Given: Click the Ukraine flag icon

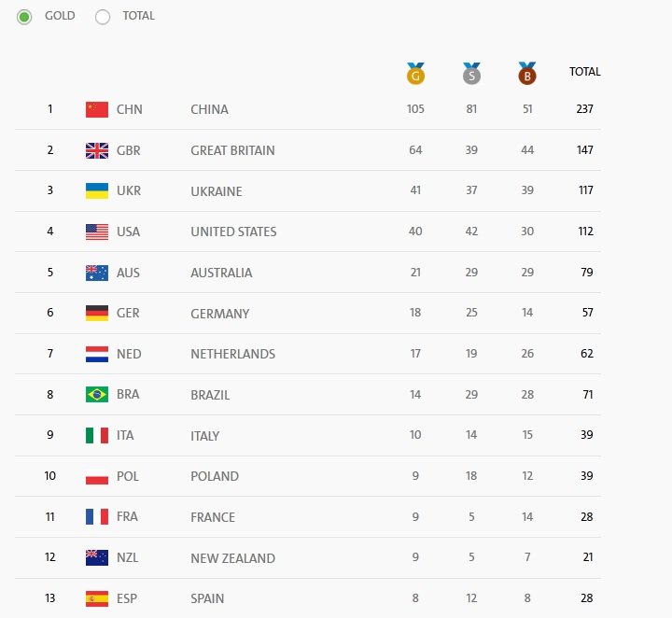Looking at the screenshot, I should tap(97, 190).
